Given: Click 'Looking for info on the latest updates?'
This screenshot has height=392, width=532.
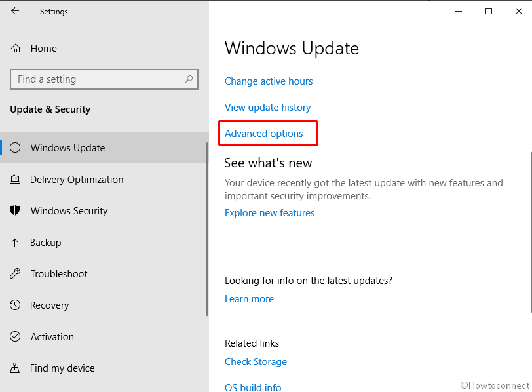Looking at the screenshot, I should click(309, 281).
